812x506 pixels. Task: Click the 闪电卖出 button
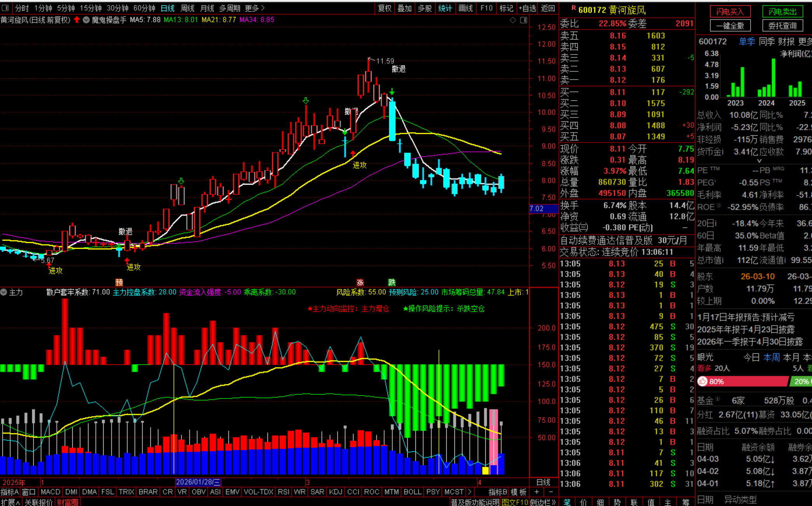tap(782, 12)
